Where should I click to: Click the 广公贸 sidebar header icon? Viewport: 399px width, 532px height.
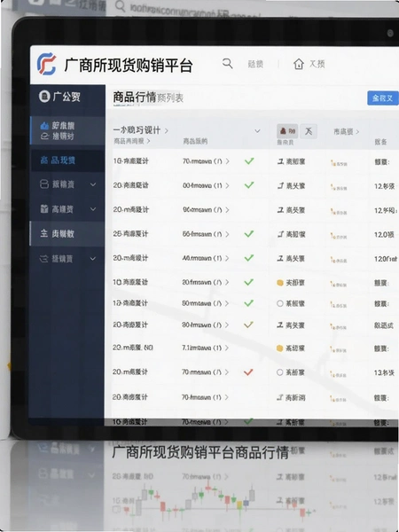click(44, 97)
